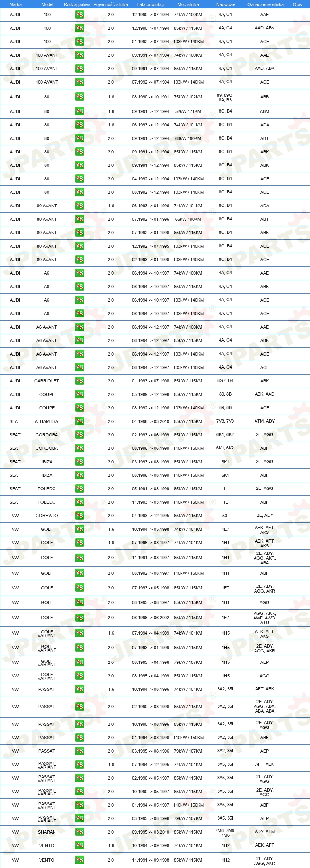Click production dates 04.1996 -> 03.2010
This screenshot has height=868, width=310.
(x=151, y=421)
